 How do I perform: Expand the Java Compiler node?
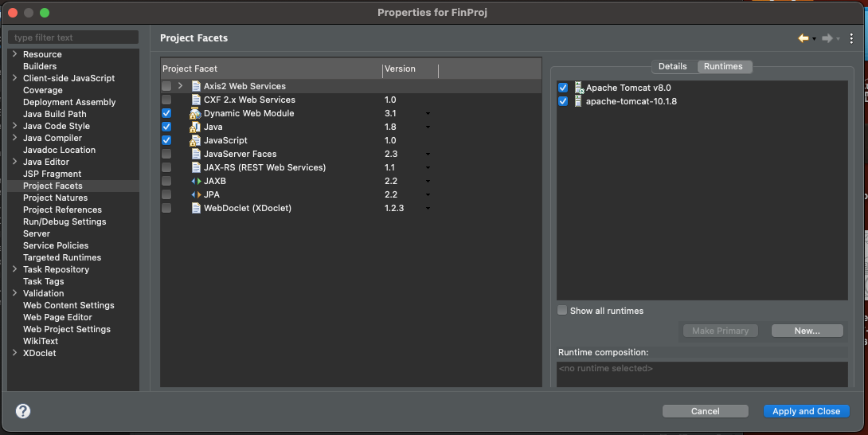[15, 137]
